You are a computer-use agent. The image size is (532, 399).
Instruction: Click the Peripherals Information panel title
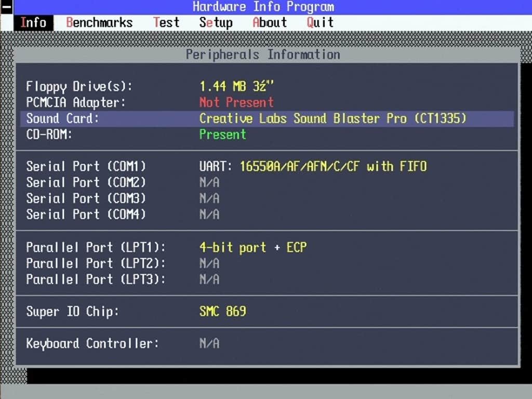coord(263,55)
